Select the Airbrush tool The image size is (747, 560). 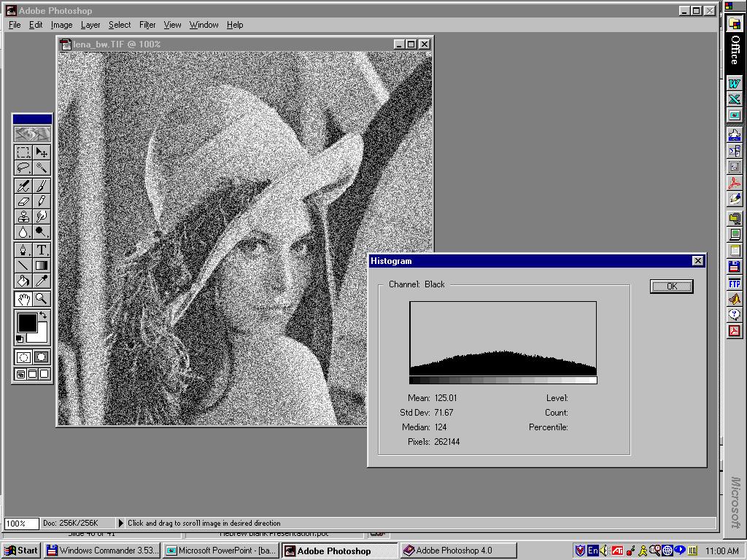tap(23, 186)
